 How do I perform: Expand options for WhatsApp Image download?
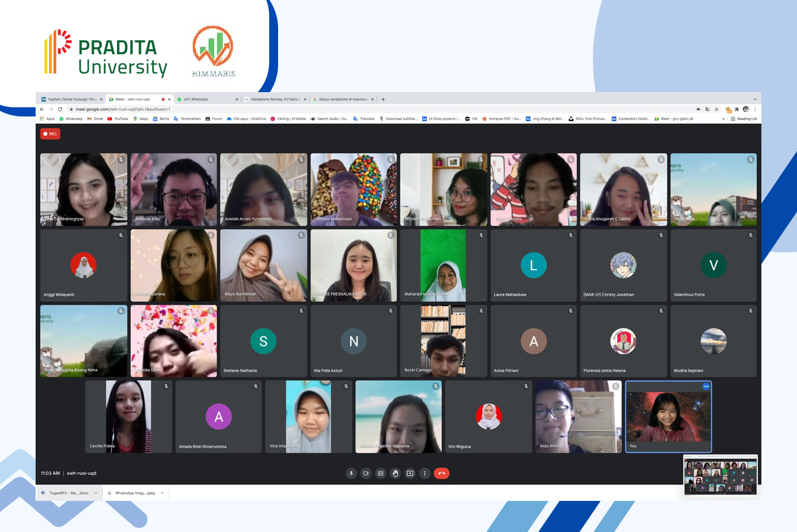162,493
